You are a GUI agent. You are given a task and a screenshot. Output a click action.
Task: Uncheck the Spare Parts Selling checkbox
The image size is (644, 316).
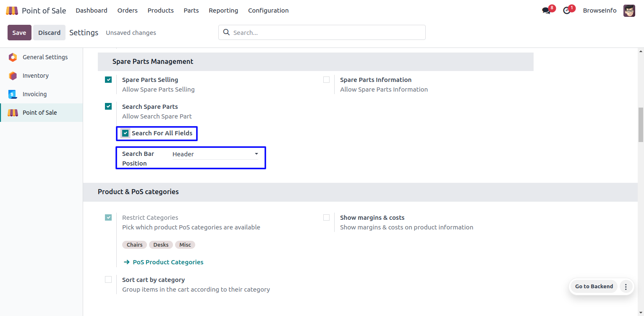pos(108,80)
